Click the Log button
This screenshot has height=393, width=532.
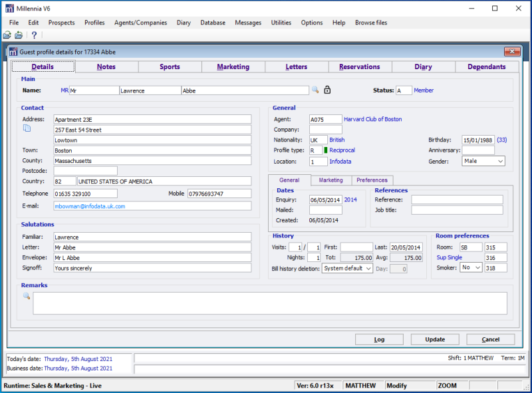click(379, 339)
